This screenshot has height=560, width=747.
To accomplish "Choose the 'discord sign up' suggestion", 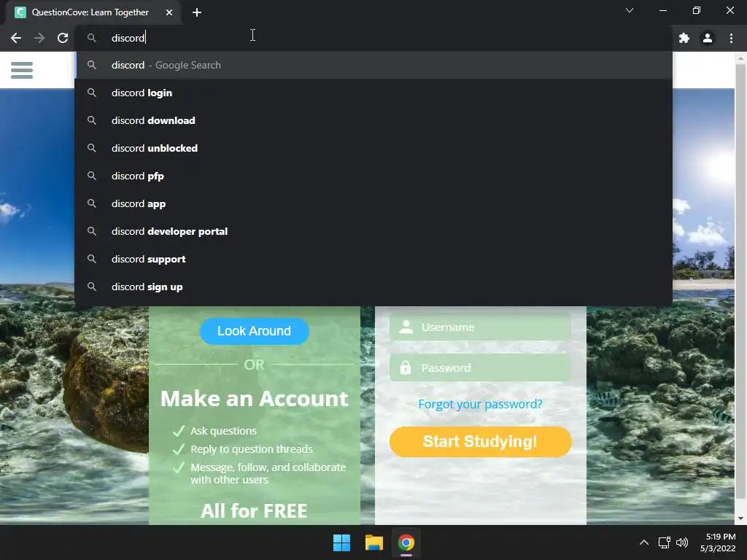I will pos(374,287).
